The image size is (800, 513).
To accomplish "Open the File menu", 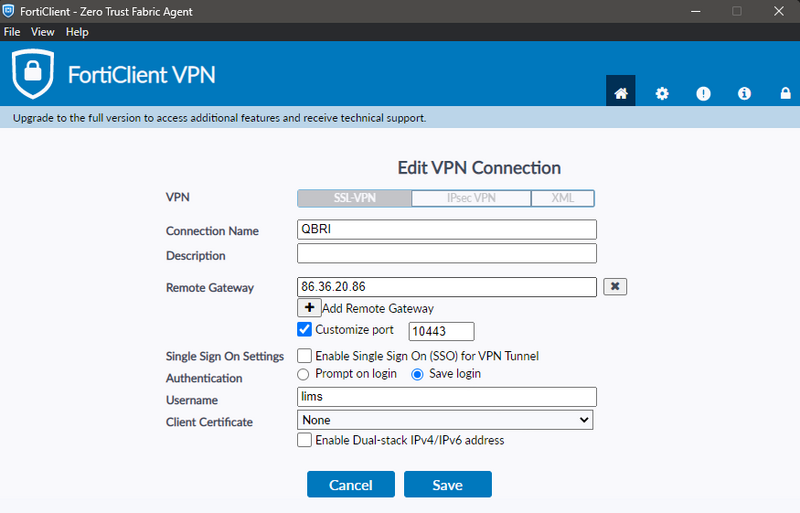I will 12,32.
